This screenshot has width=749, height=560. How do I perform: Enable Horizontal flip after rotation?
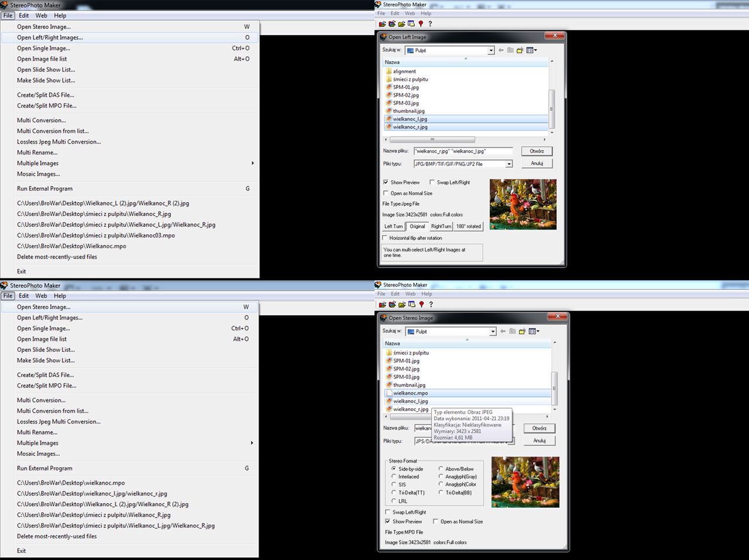point(385,238)
